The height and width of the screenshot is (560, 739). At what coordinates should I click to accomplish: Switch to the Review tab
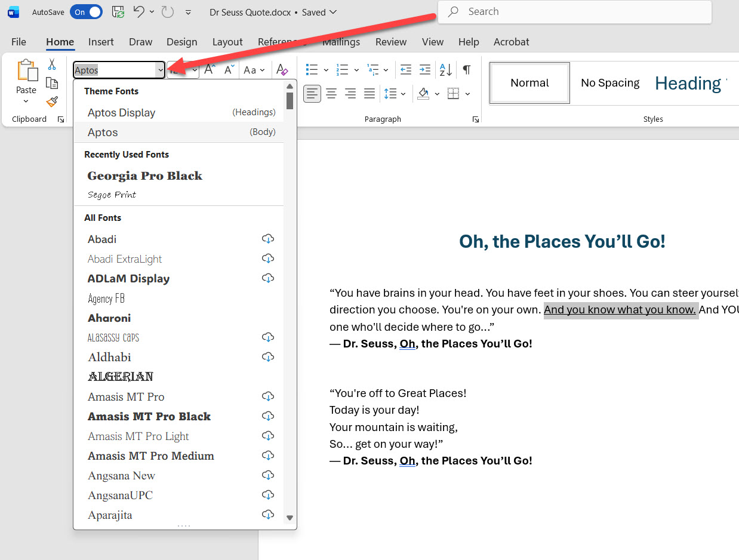click(x=391, y=42)
